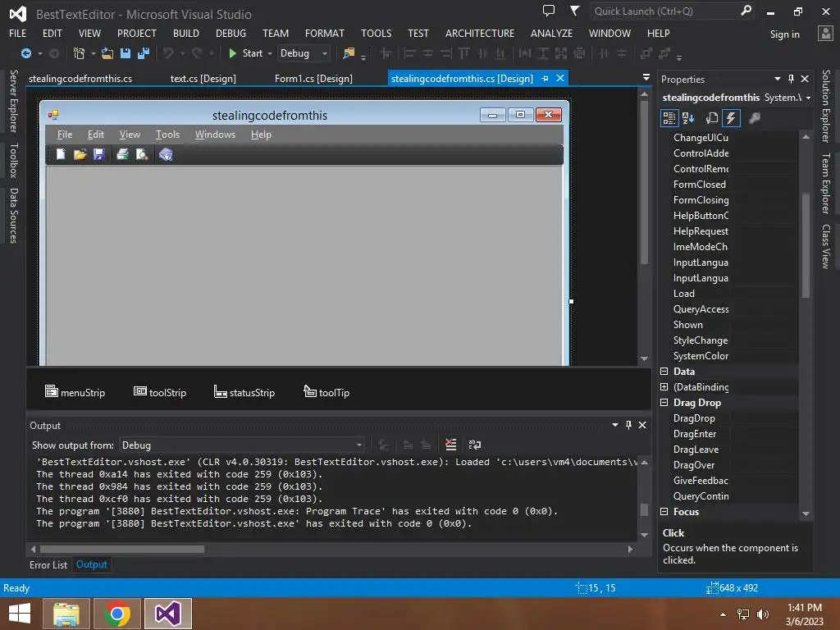The image size is (840, 630).
Task: Click the Quick Launch magnifier icon
Action: [x=746, y=11]
